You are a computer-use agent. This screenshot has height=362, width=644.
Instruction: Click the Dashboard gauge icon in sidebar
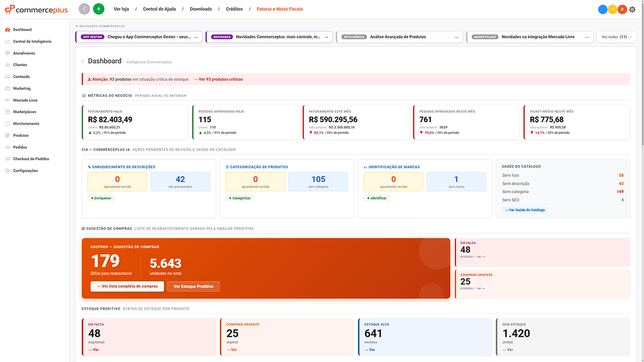[x=8, y=29]
